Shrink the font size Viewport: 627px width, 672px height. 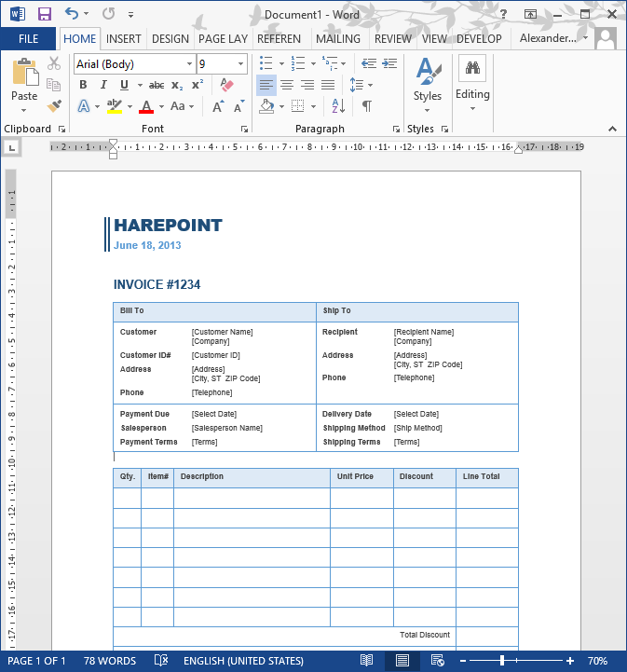point(239,106)
